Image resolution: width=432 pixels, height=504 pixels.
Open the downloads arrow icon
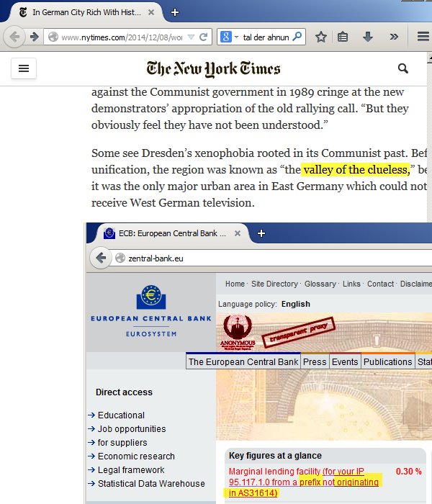click(368, 37)
